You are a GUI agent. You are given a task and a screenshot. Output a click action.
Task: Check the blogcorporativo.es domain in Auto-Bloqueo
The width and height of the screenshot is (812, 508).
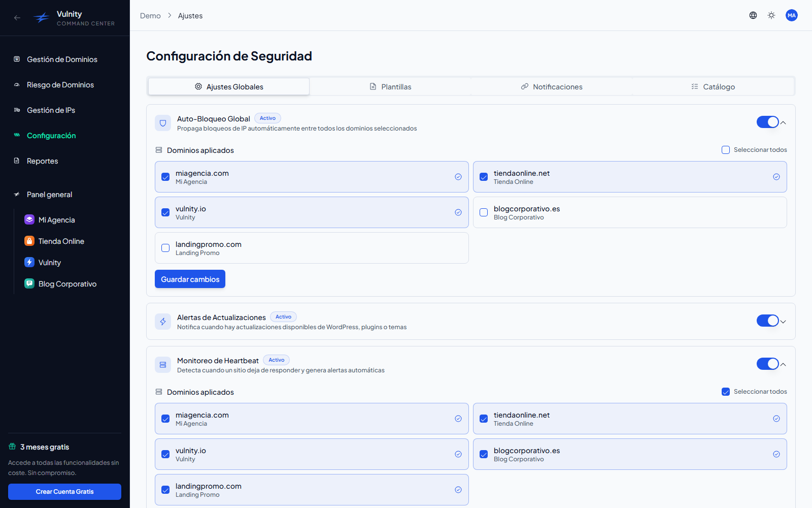pos(484,212)
